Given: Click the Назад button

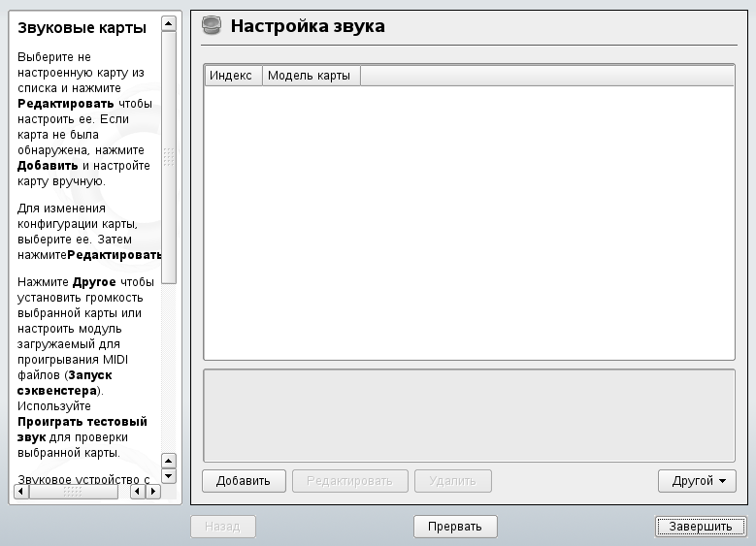Looking at the screenshot, I should pos(223,527).
